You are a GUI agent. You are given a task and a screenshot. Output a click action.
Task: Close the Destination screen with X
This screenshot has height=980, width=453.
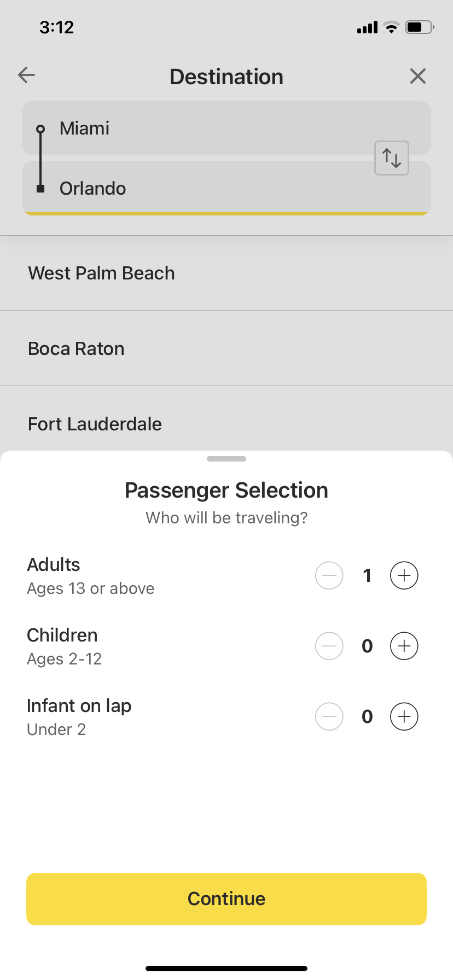coord(418,76)
